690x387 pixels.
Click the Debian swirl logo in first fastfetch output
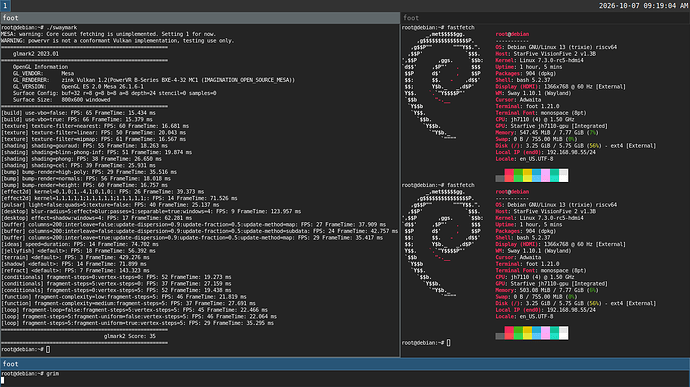[442, 84]
